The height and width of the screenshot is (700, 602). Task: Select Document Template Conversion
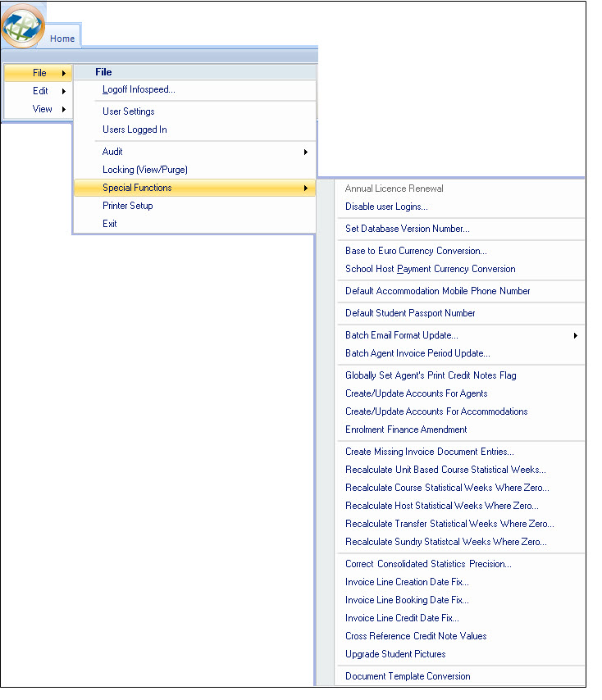pos(408,676)
